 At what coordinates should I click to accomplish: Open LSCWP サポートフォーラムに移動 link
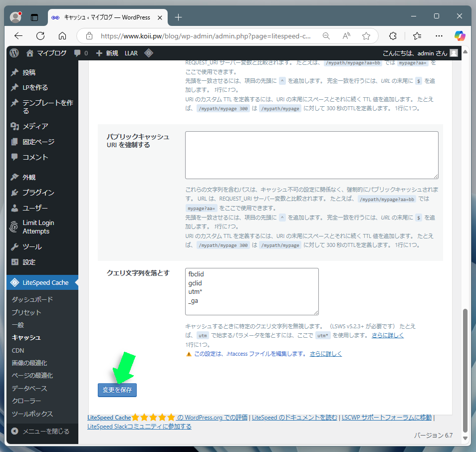tap(387, 418)
